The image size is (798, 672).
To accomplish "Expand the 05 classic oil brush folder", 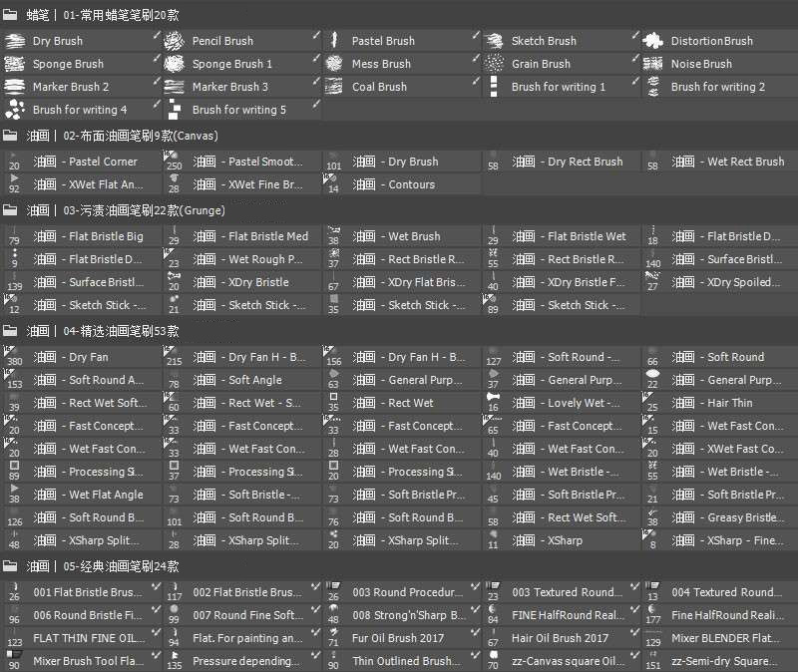I will click(x=11, y=565).
